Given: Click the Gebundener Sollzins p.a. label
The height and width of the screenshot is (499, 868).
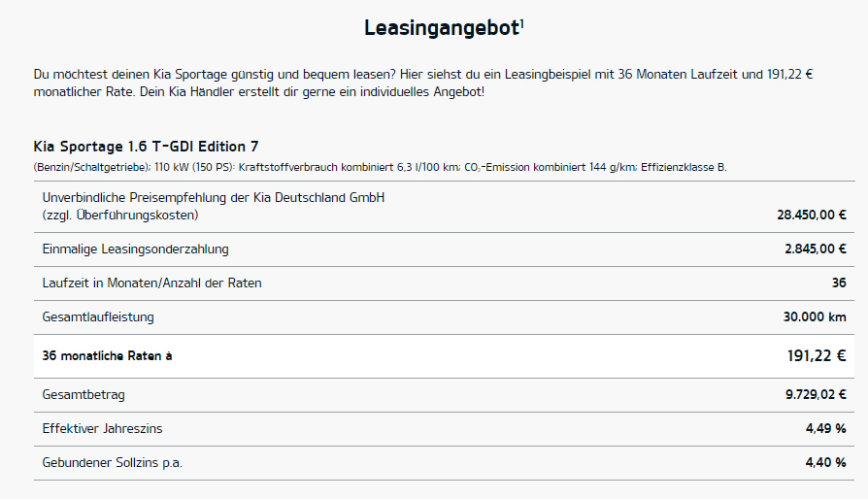Looking at the screenshot, I should tap(113, 463).
